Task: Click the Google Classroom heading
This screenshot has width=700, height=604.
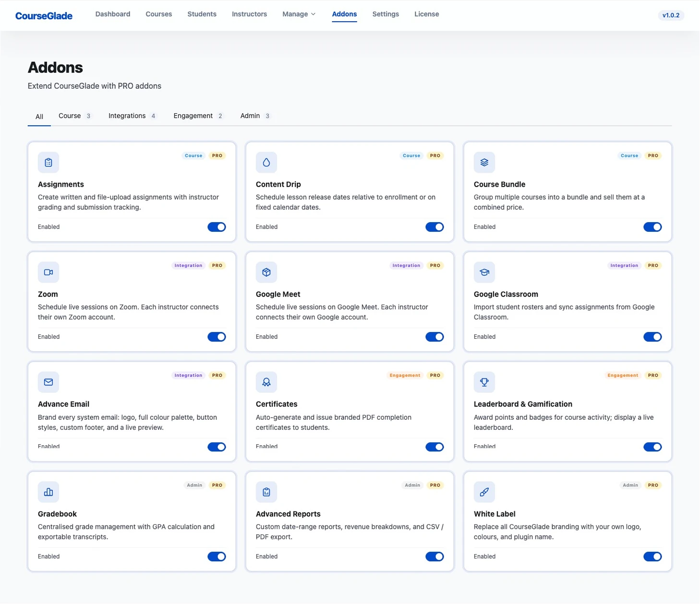Action: 506,294
